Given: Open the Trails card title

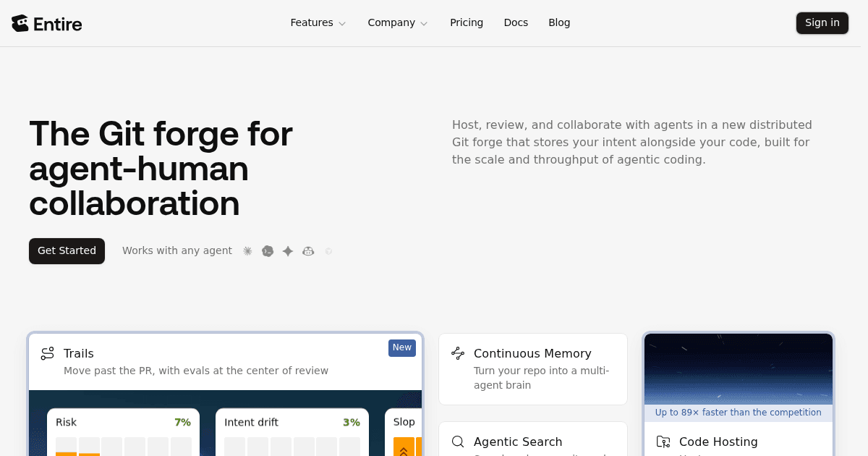Looking at the screenshot, I should click(79, 353).
